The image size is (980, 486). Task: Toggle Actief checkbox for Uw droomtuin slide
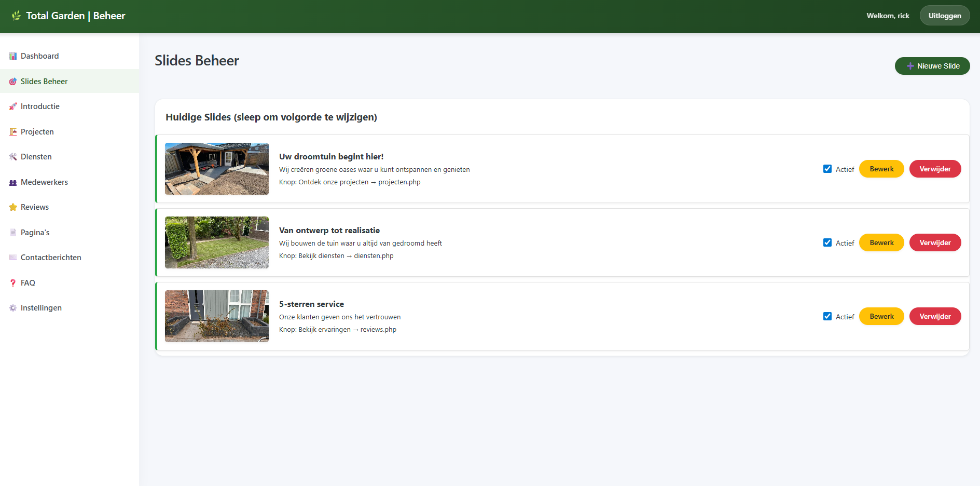pyautogui.click(x=827, y=169)
